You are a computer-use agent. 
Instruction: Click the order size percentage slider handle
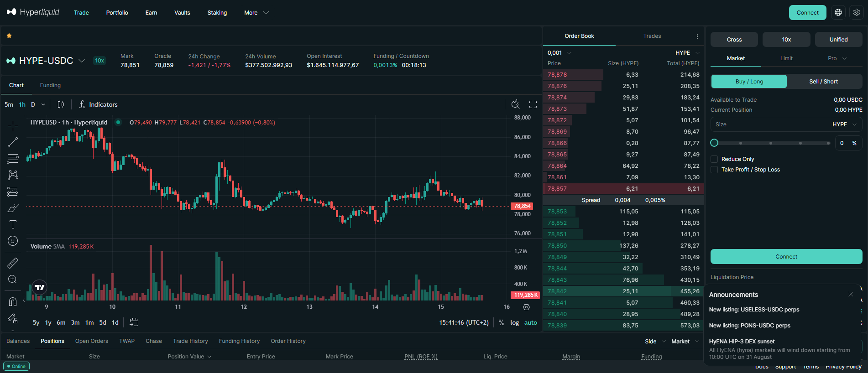click(x=714, y=143)
